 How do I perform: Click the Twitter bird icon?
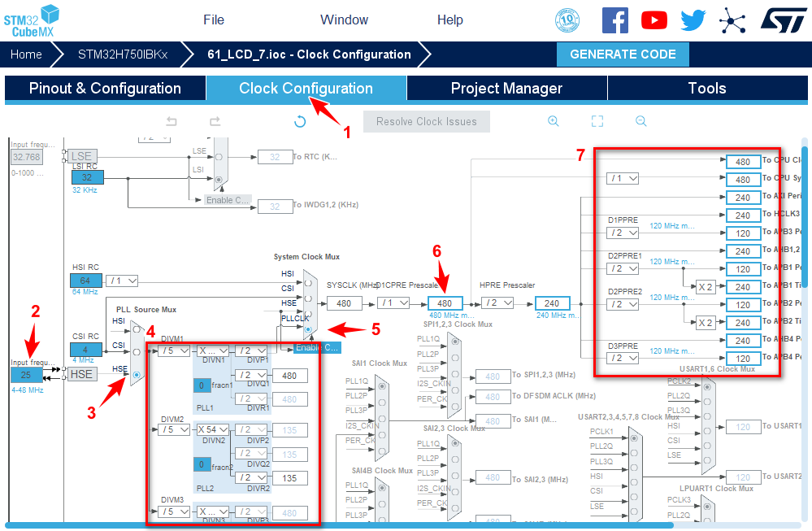coord(693,20)
